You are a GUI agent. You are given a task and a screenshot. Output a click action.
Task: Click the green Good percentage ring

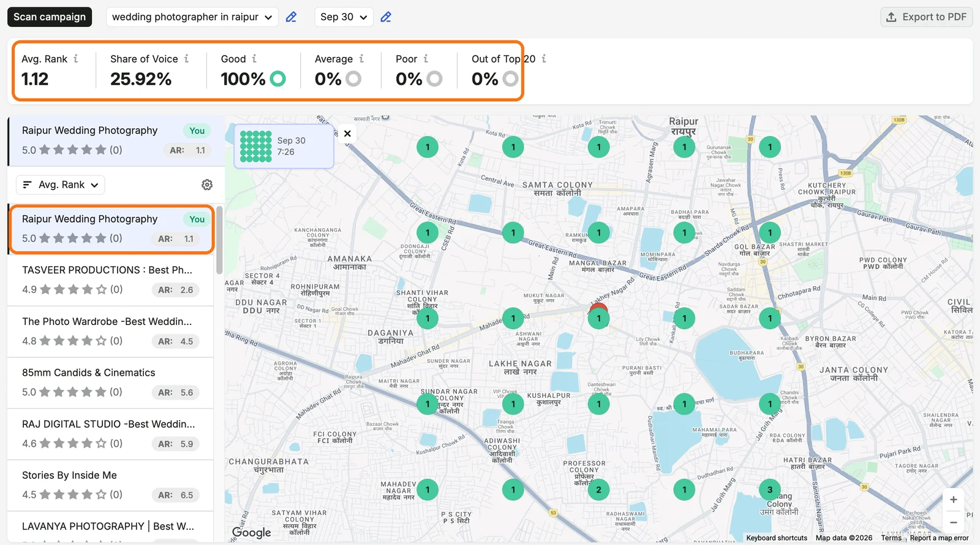278,79
